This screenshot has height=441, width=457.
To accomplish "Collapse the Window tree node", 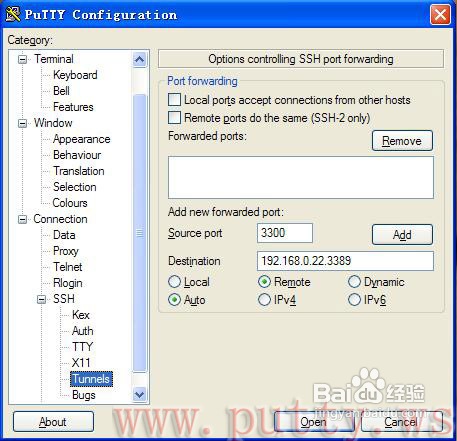I will pos(22,123).
